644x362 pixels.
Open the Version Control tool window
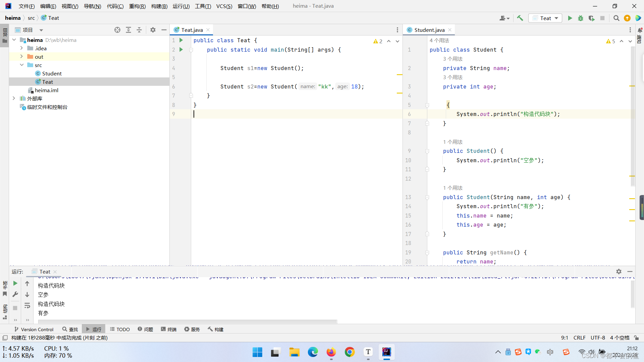pos(34,329)
